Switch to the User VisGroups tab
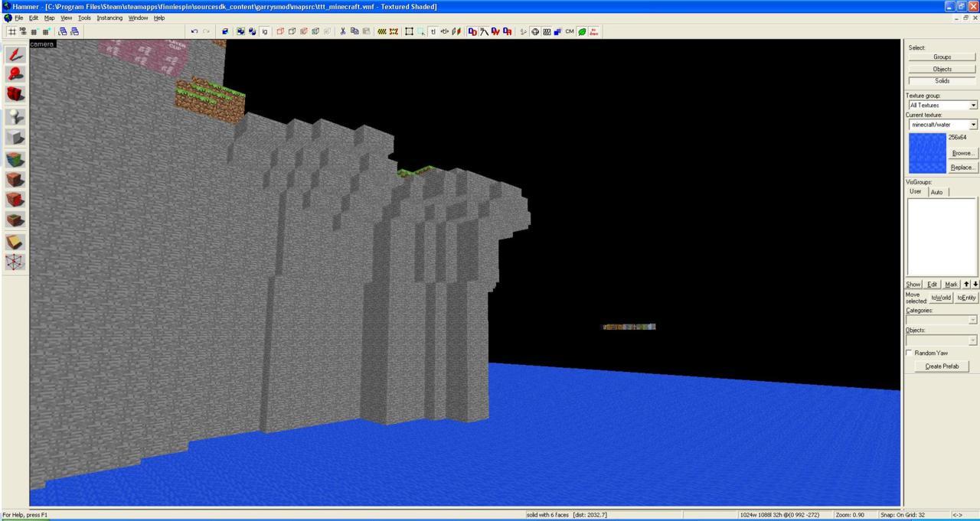 [916, 191]
